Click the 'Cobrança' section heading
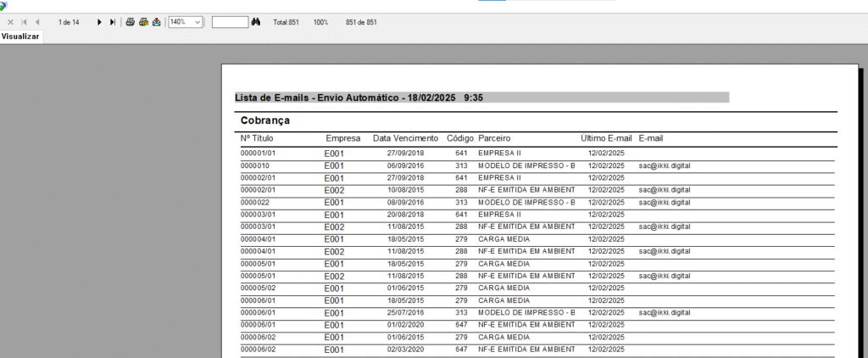Viewport: 868px width, 358px height. [x=265, y=120]
